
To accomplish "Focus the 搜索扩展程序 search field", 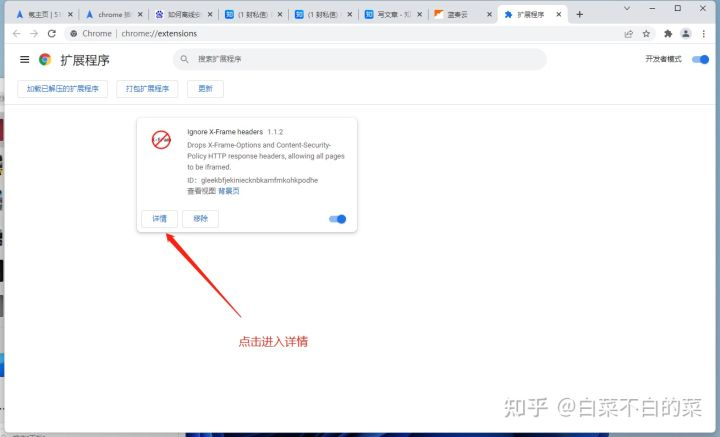I will click(360, 59).
